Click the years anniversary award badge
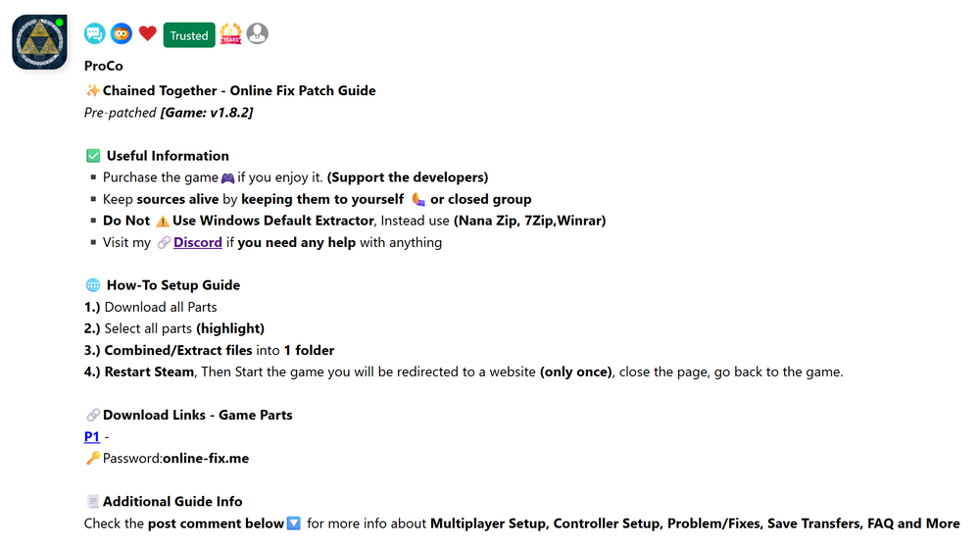The height and width of the screenshot is (546, 980). pos(230,33)
